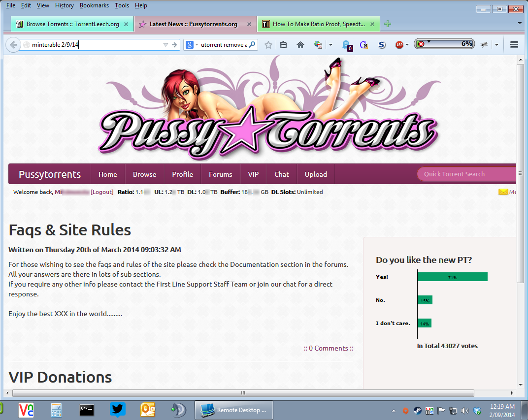Open the Twitter app in the taskbar
The width and height of the screenshot is (528, 420).
[117, 410]
